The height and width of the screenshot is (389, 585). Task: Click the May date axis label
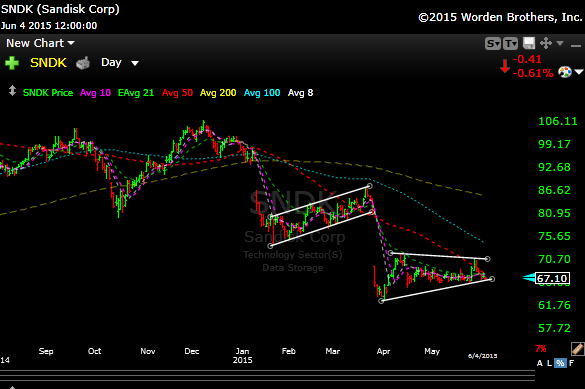coord(432,351)
